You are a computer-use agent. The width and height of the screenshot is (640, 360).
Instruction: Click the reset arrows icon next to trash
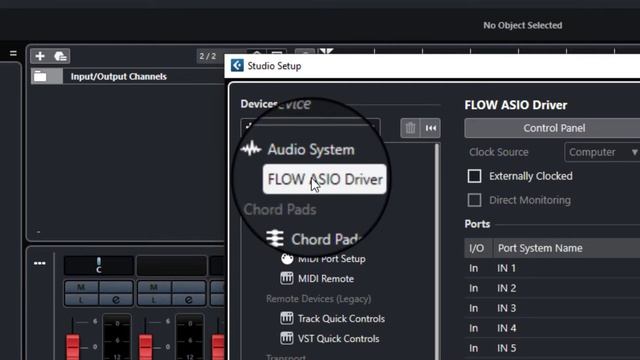(x=431, y=128)
